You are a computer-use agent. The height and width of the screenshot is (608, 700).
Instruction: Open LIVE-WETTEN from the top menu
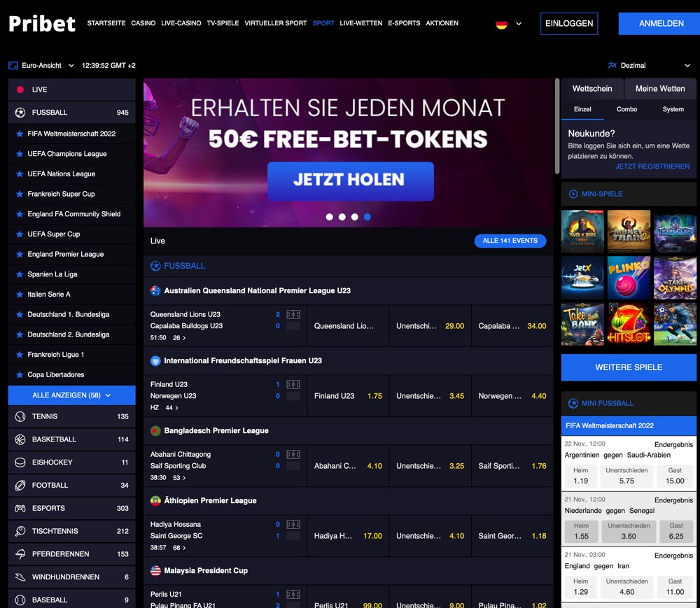tap(360, 22)
